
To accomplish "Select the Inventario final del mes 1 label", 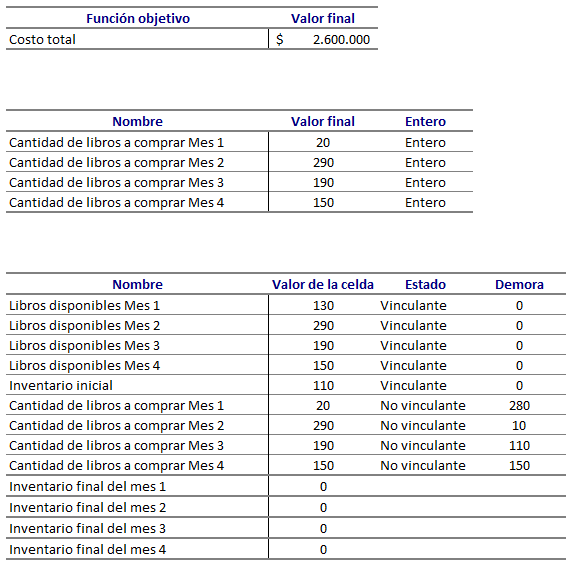I will click(x=88, y=487).
